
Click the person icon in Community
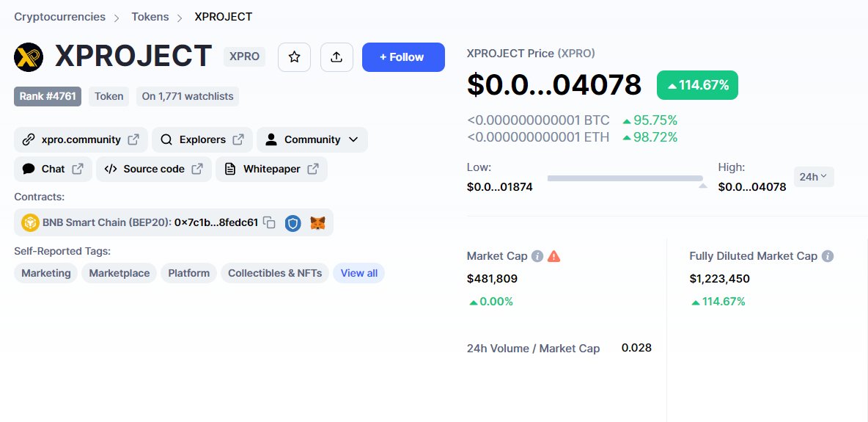coord(271,139)
